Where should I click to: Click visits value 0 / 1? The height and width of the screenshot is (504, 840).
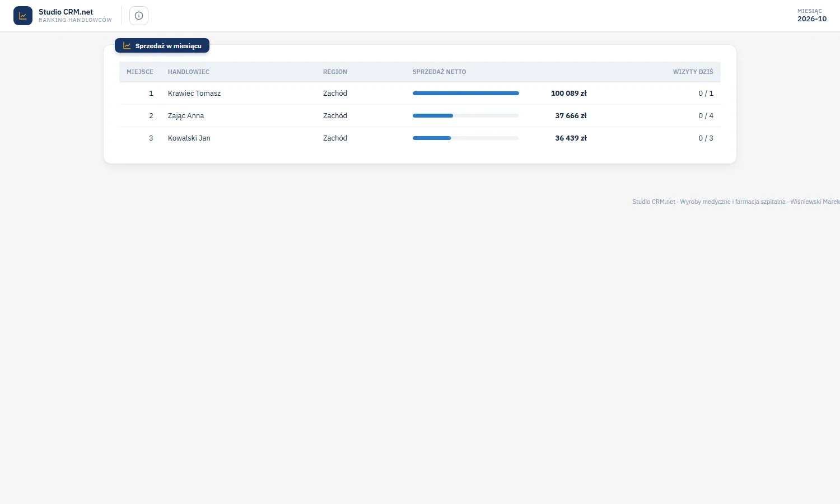[706, 94]
